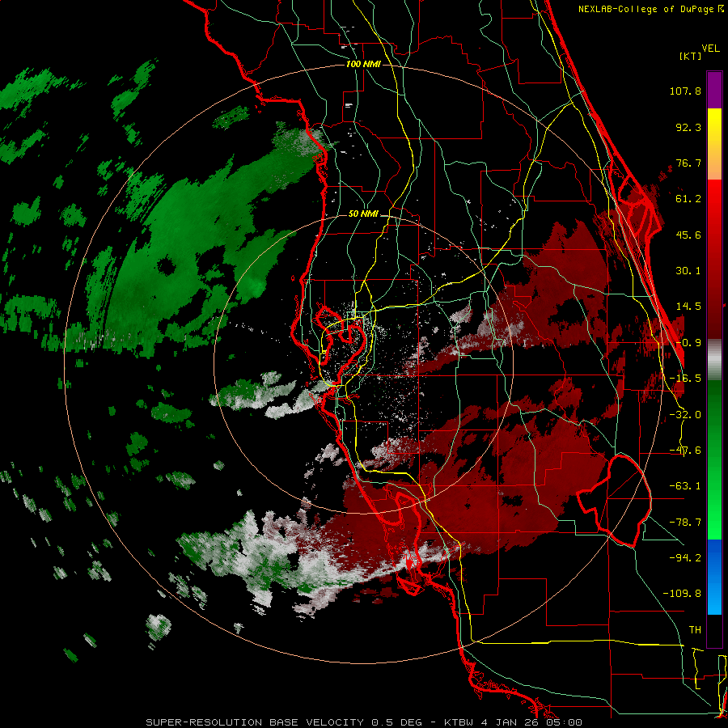Viewport: 728px width, 728px height.
Task: Click the 14.5 velocity scale value
Action: pyautogui.click(x=688, y=307)
